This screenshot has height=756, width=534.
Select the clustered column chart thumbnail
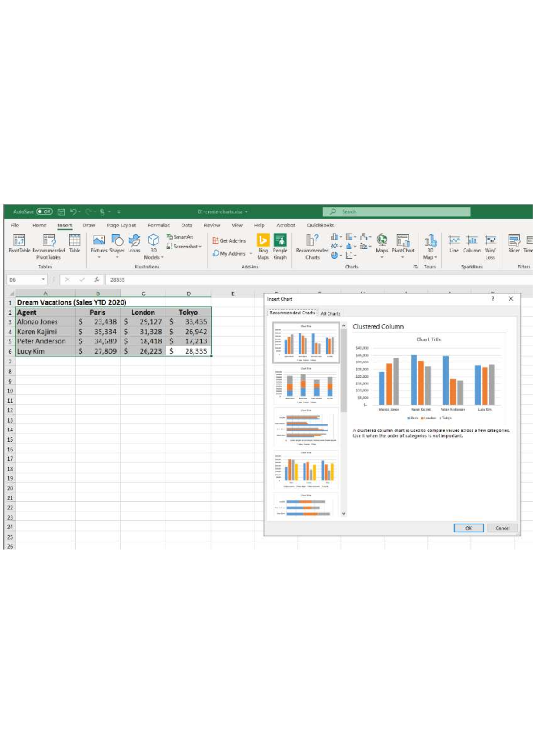coord(306,342)
